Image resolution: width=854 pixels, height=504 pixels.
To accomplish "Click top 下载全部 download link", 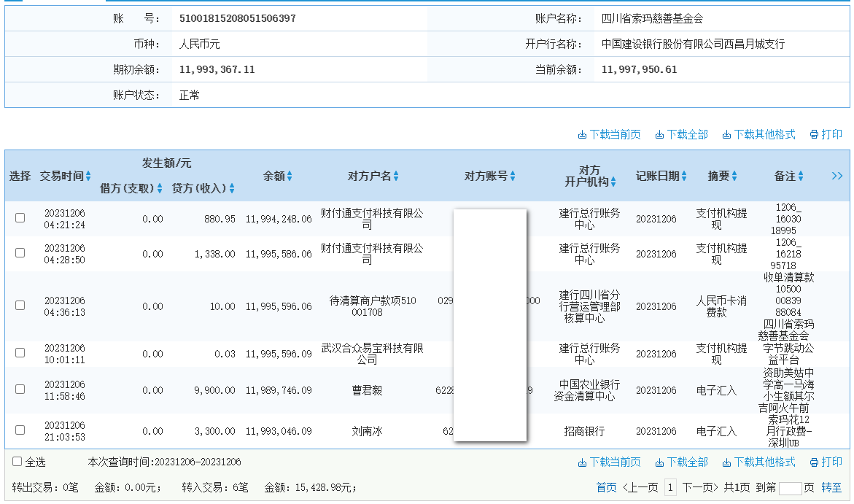I will (x=681, y=135).
